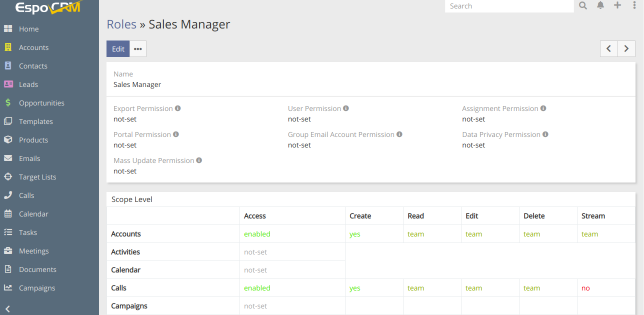This screenshot has height=315, width=644.
Task: Open the top-right vertical dots menu
Action: (x=634, y=5)
